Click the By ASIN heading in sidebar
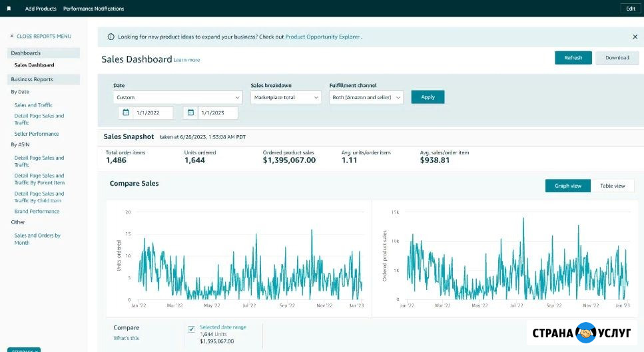Viewport: 644px width, 352px height. (20, 144)
